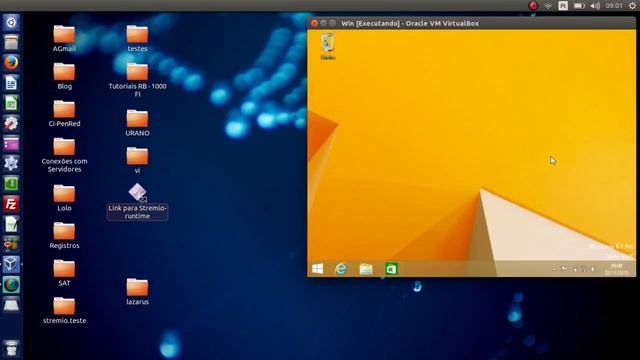Select the Recycle Bin on the Windows VM desktop
640x360 pixels.
tap(328, 47)
